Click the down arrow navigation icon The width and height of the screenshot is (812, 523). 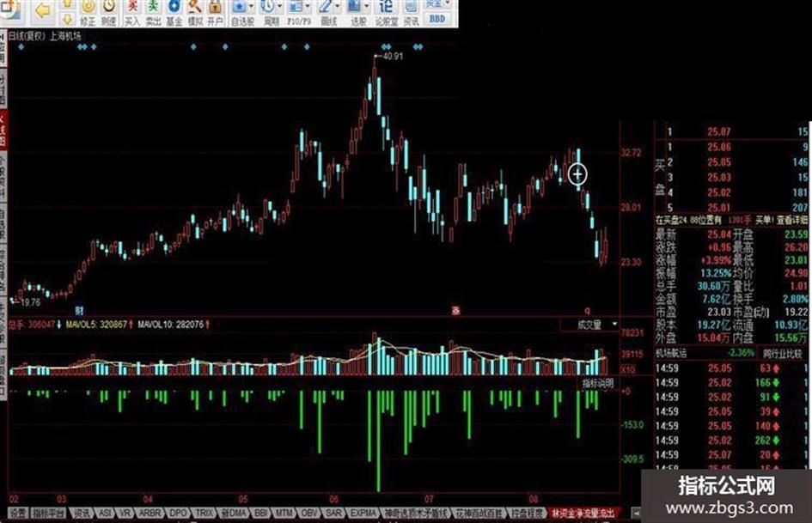[67, 20]
